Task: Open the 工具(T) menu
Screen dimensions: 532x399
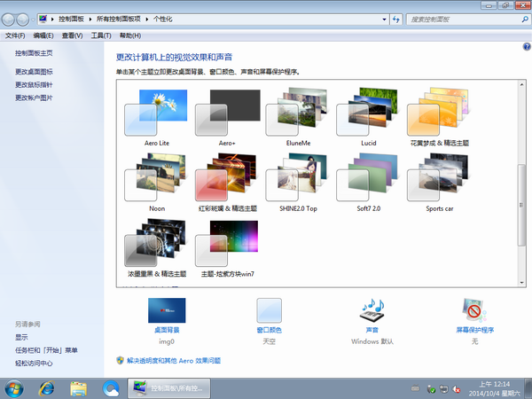Action: pos(101,35)
